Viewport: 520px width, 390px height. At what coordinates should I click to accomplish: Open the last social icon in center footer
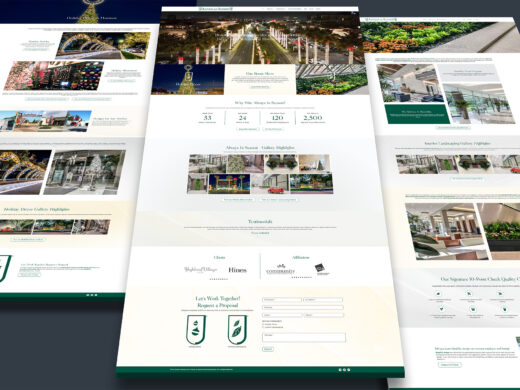pos(349,370)
